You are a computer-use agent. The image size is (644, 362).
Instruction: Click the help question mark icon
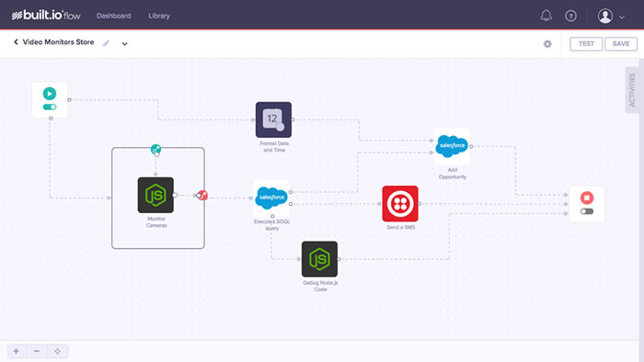point(570,16)
